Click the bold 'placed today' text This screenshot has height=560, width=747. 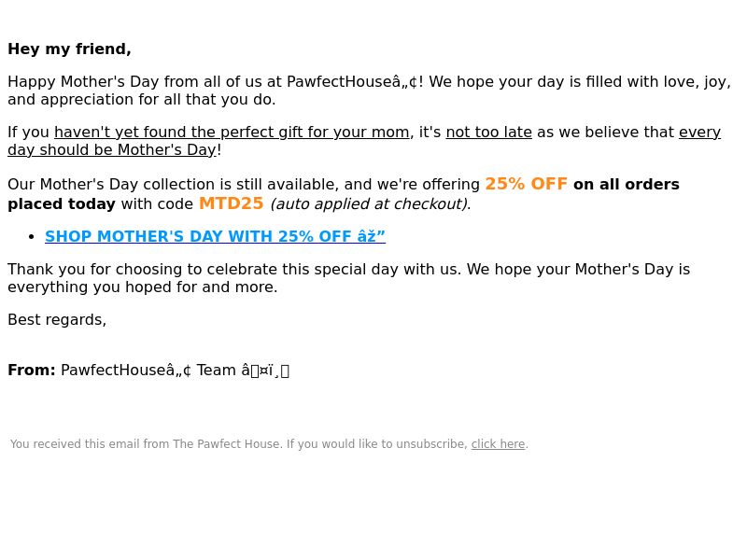click(62, 203)
